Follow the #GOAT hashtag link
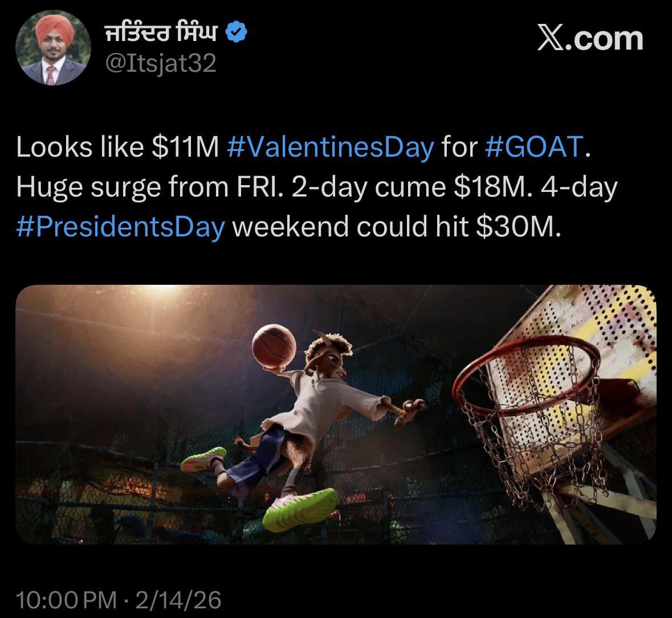 tap(533, 147)
